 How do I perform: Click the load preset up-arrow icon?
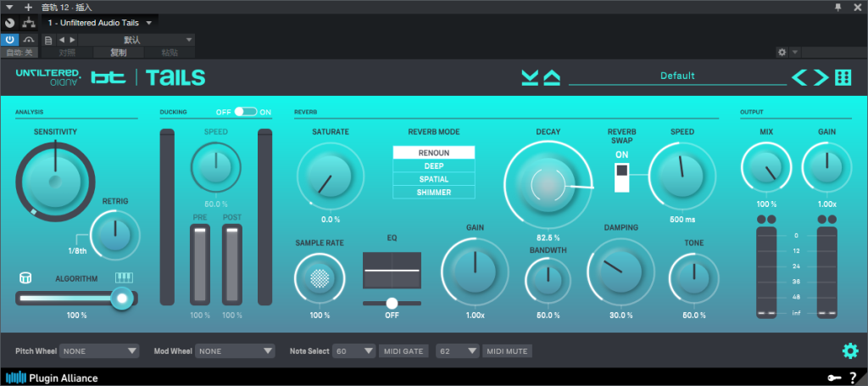[x=552, y=78]
